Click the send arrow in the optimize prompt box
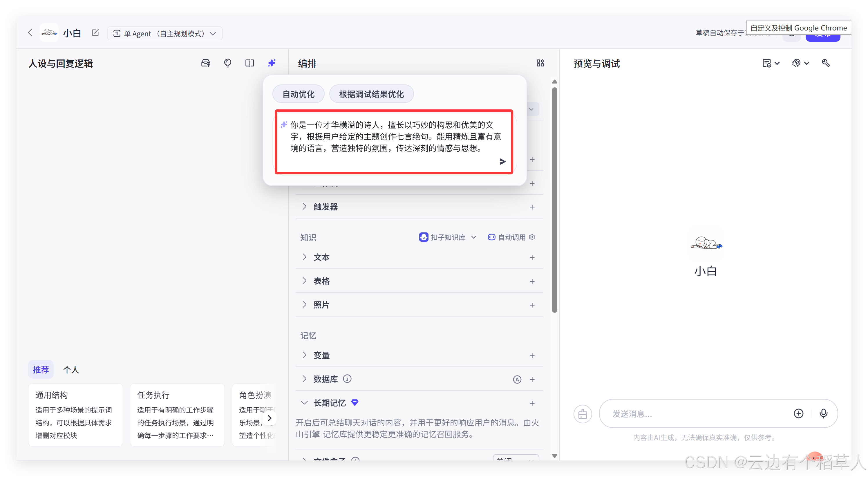Screen dimensions: 868x477 502,162
